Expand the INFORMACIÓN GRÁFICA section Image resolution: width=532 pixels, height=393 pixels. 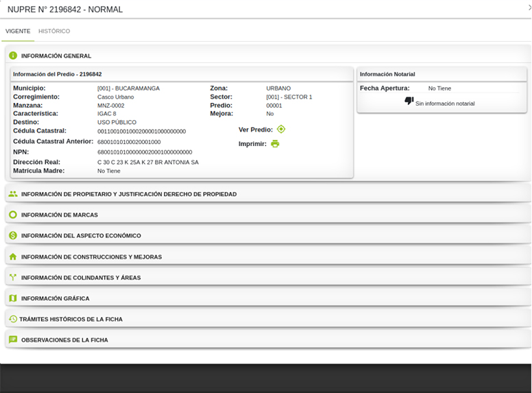[268, 298]
